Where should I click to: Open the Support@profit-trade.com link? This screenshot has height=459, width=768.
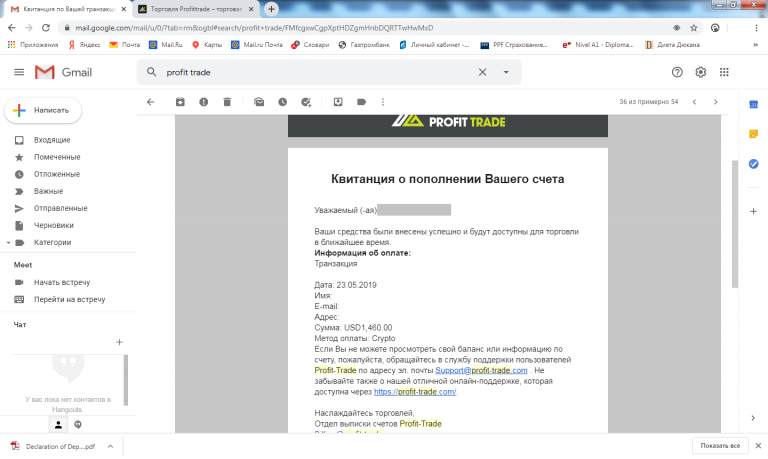point(481,370)
